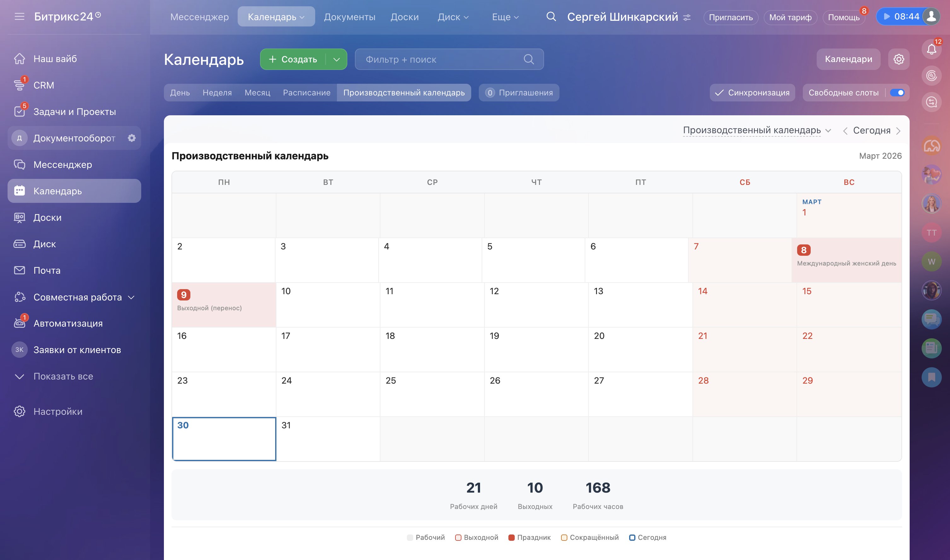The width and height of the screenshot is (950, 560).
Task: Click the calendar settings gear icon
Action: point(898,59)
